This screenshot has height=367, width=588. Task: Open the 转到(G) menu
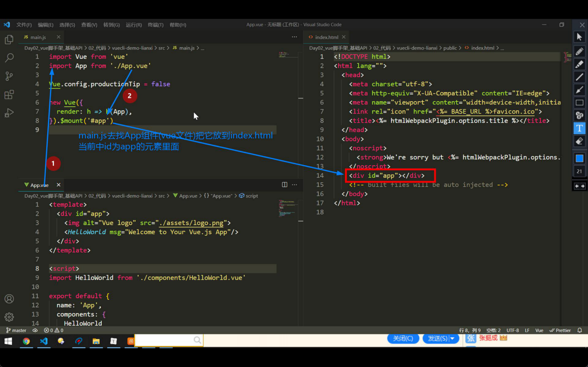tap(112, 25)
